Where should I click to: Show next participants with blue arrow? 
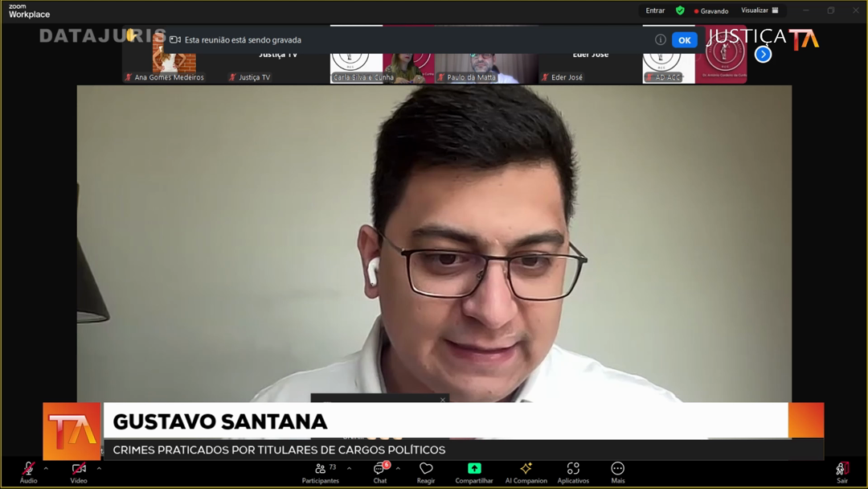[764, 55]
